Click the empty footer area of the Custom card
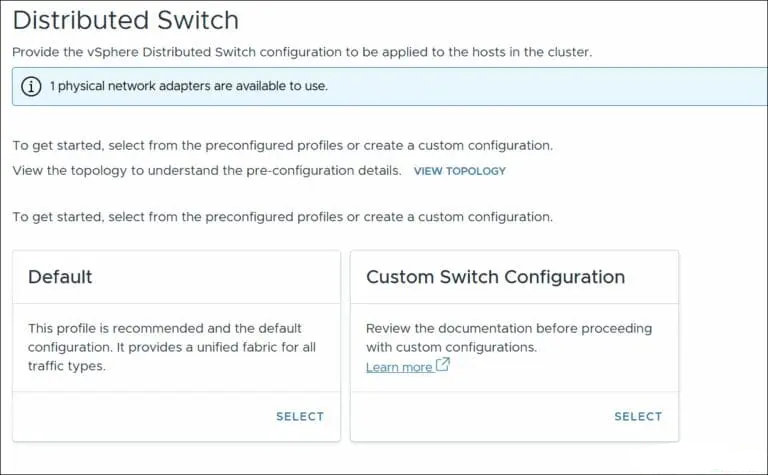 tap(480, 417)
